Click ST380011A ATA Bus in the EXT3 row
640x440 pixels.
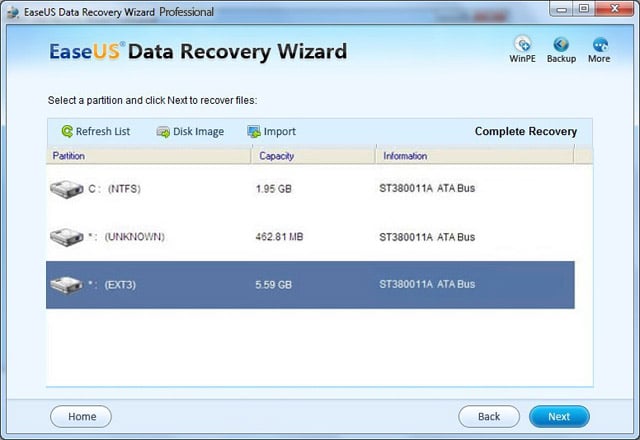pyautogui.click(x=427, y=284)
